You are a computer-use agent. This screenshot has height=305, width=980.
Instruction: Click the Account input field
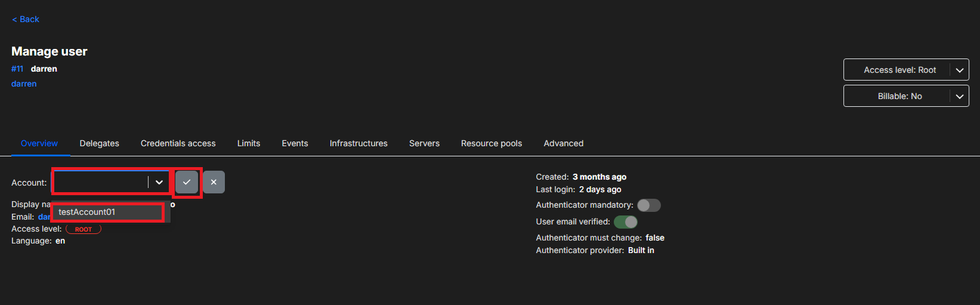click(x=100, y=182)
